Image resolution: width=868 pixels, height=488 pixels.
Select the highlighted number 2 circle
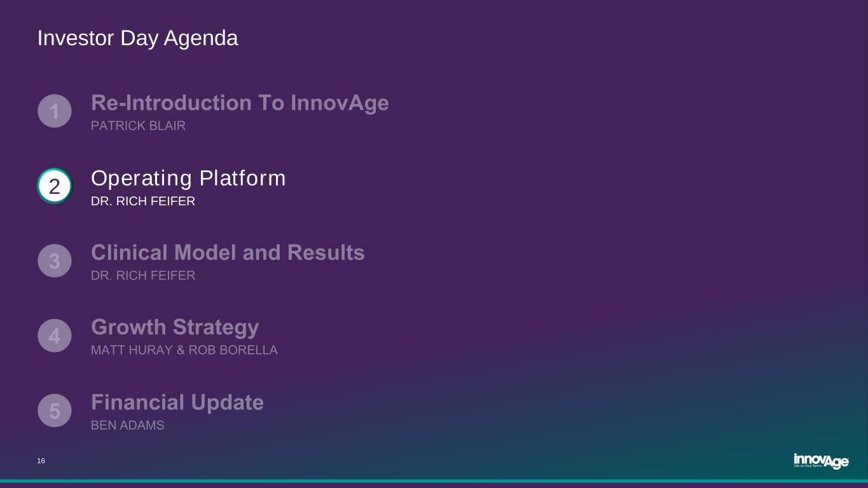(x=55, y=186)
